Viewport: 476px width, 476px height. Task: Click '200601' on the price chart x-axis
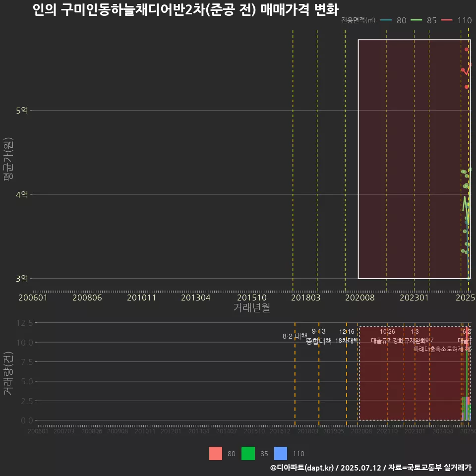33,297
